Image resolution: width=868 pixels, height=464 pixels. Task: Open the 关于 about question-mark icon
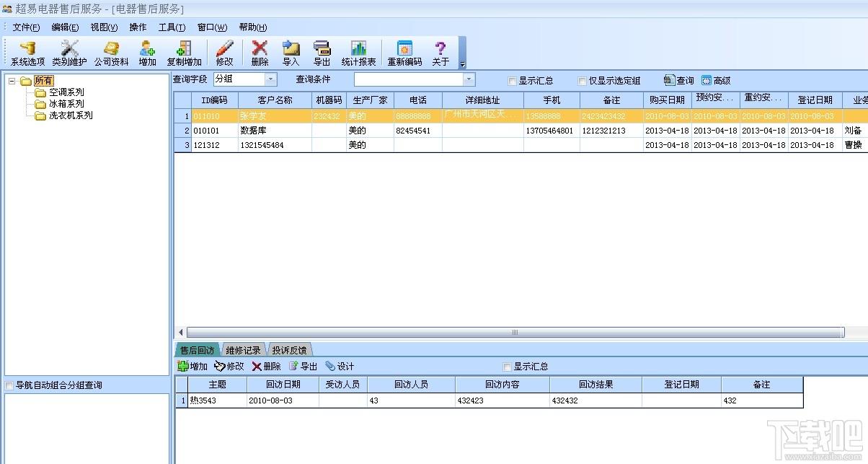pyautogui.click(x=440, y=53)
